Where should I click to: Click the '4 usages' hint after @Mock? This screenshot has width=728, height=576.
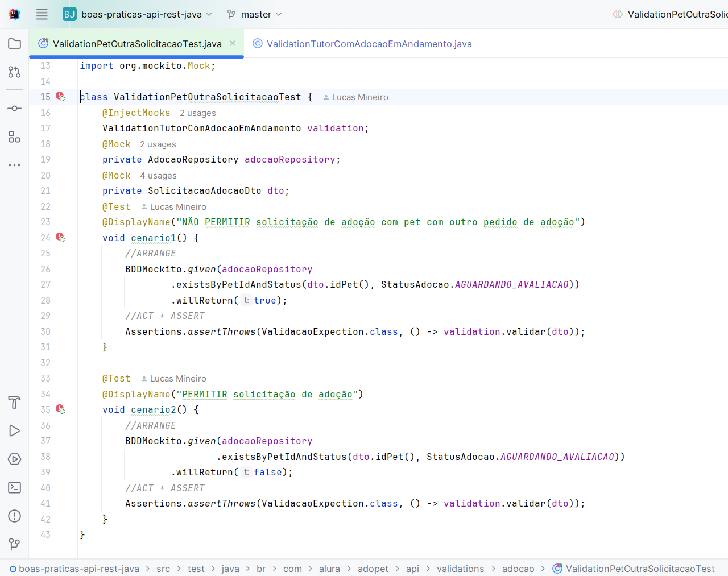click(158, 176)
